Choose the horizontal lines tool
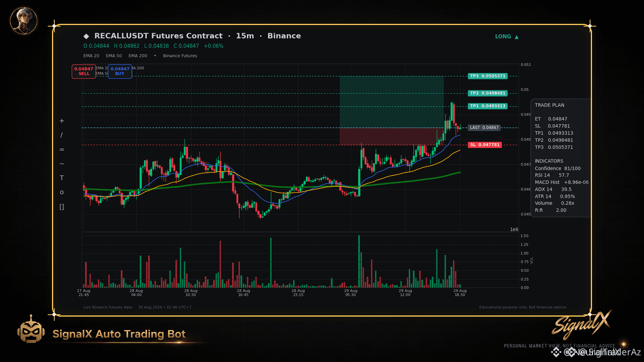 tap(62, 150)
